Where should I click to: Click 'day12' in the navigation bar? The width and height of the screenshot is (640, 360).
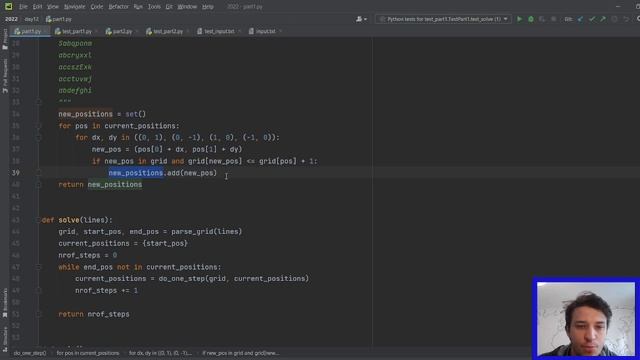[31, 19]
